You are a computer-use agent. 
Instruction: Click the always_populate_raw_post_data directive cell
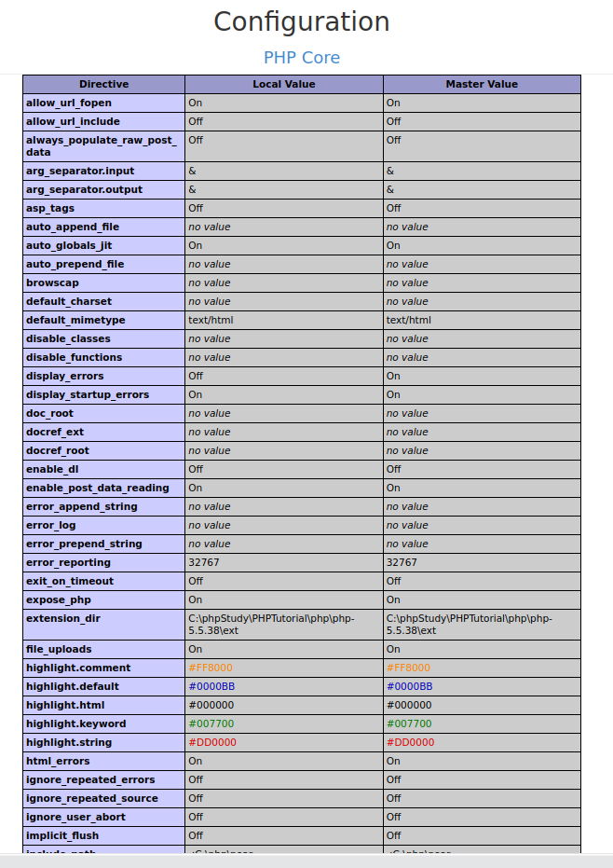pyautogui.click(x=104, y=146)
